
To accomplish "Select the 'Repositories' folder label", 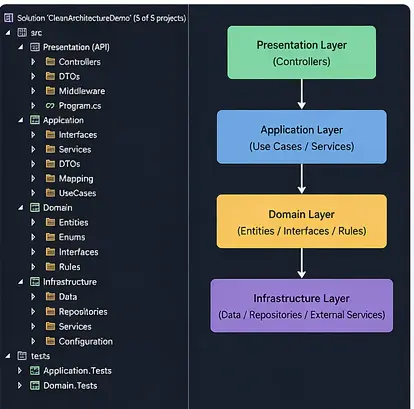I will pyautogui.click(x=83, y=312).
